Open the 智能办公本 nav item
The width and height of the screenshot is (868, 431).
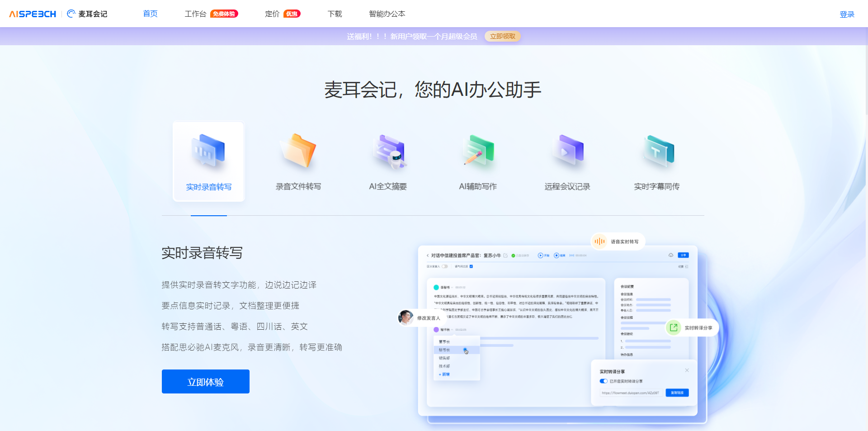387,14
